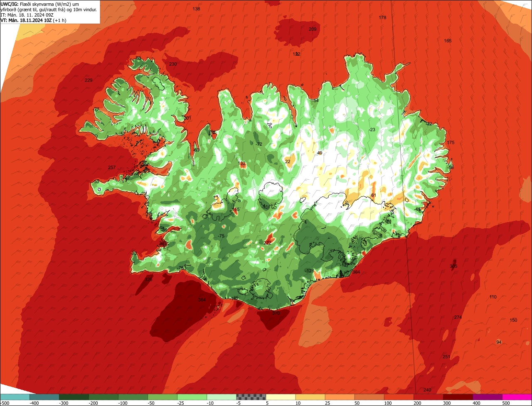This screenshot has height=406, width=532.
Task: Click the map value -23
Action: [372, 130]
